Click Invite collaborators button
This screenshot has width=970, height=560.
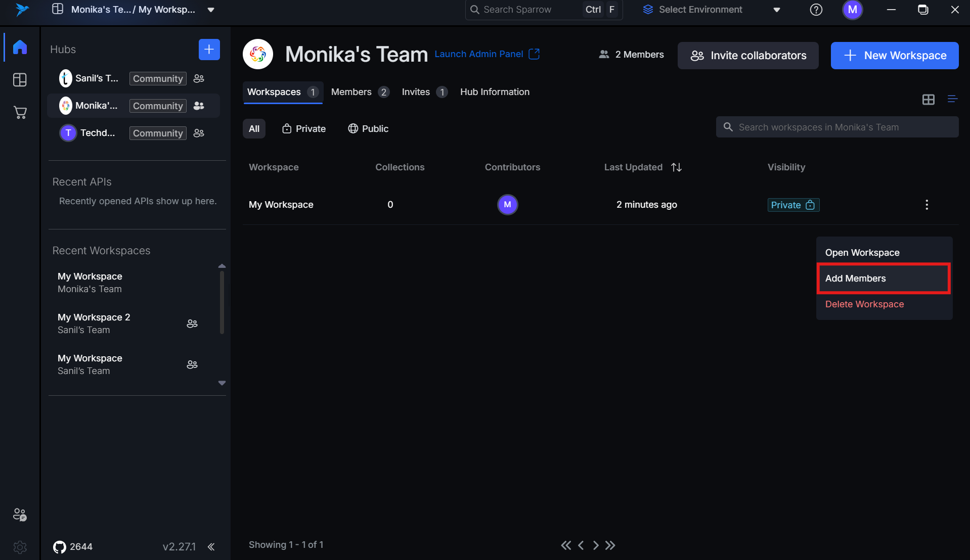748,56
